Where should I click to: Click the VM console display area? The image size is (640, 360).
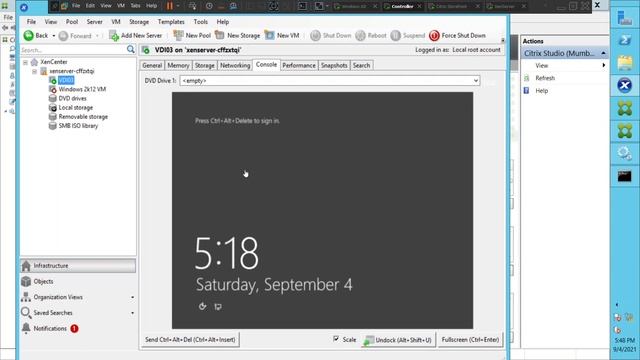[322, 210]
